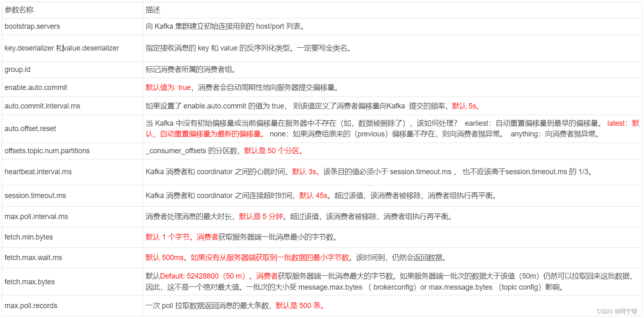Click the description 标记消费者所属的消费者组
The width and height of the screenshot is (644, 318).
(191, 69)
